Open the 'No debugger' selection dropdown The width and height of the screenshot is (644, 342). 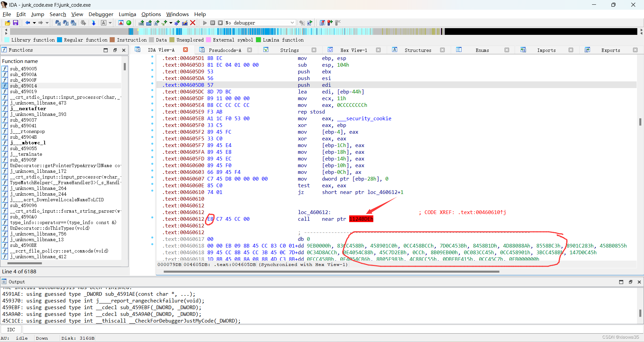[291, 23]
